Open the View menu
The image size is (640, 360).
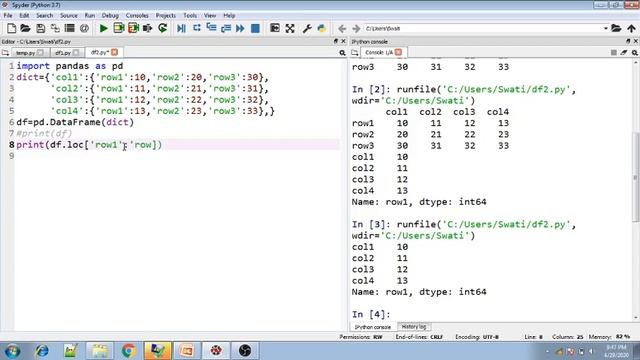210,16
